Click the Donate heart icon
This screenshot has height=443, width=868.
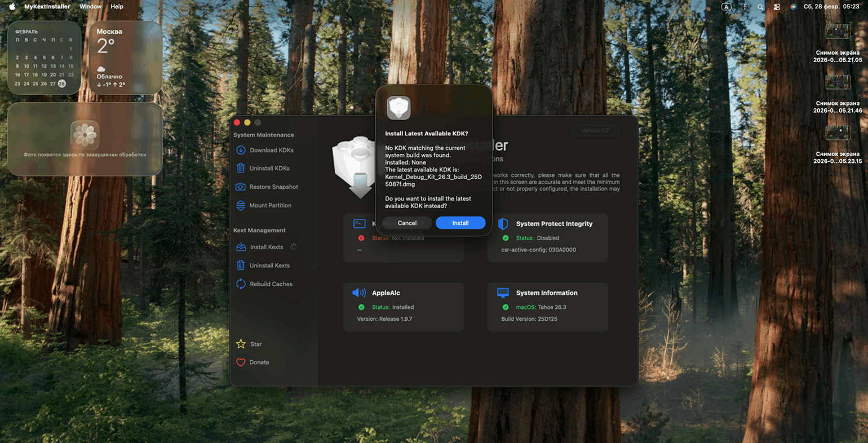[241, 362]
